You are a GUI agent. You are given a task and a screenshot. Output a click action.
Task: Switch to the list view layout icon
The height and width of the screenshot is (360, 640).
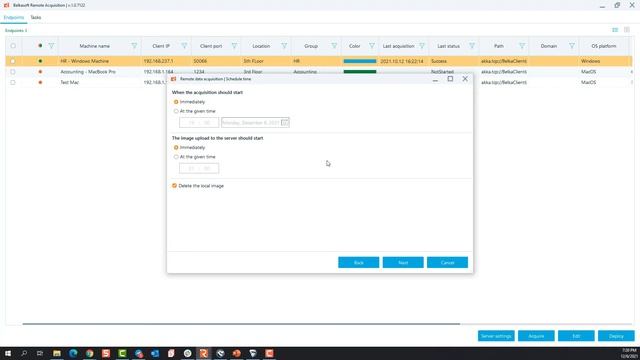point(615,30)
